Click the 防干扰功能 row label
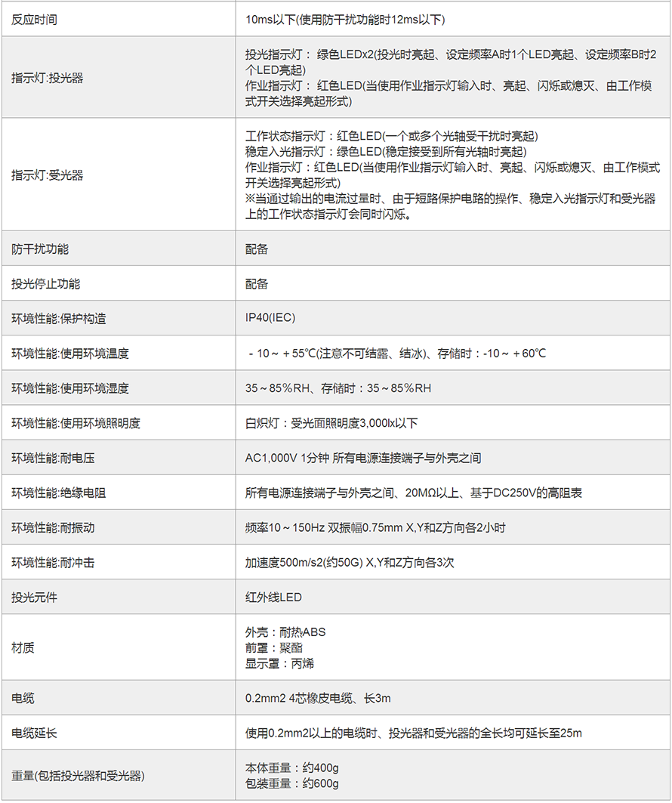 40,249
